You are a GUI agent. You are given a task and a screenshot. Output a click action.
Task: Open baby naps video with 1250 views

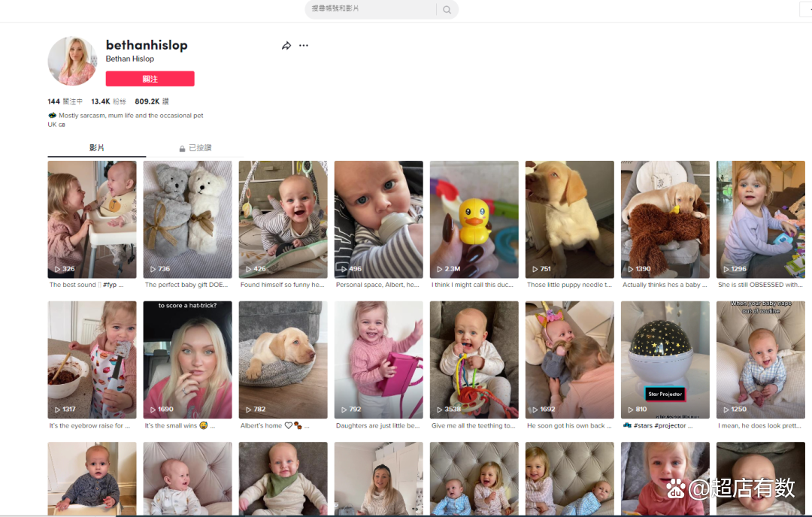click(x=761, y=360)
